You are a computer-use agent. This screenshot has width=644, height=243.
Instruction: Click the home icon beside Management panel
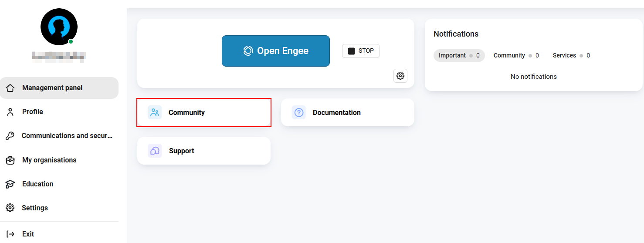(10, 88)
